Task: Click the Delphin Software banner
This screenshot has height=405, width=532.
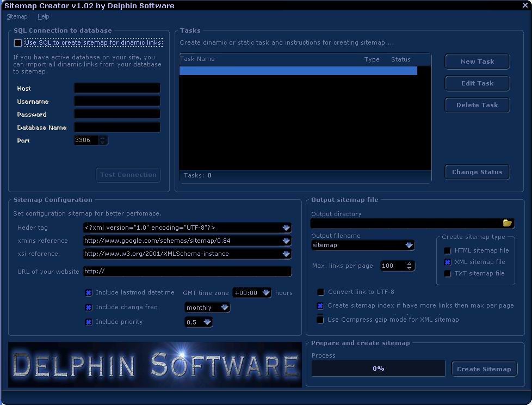Action: pyautogui.click(x=154, y=365)
